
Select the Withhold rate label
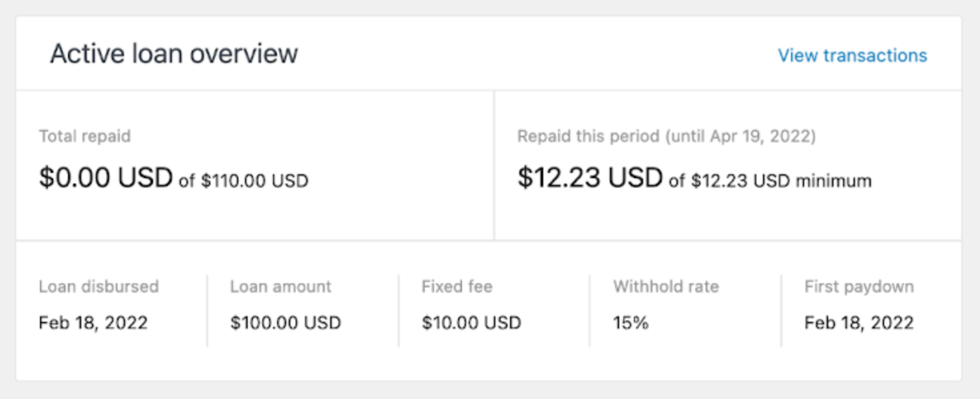[x=666, y=287]
